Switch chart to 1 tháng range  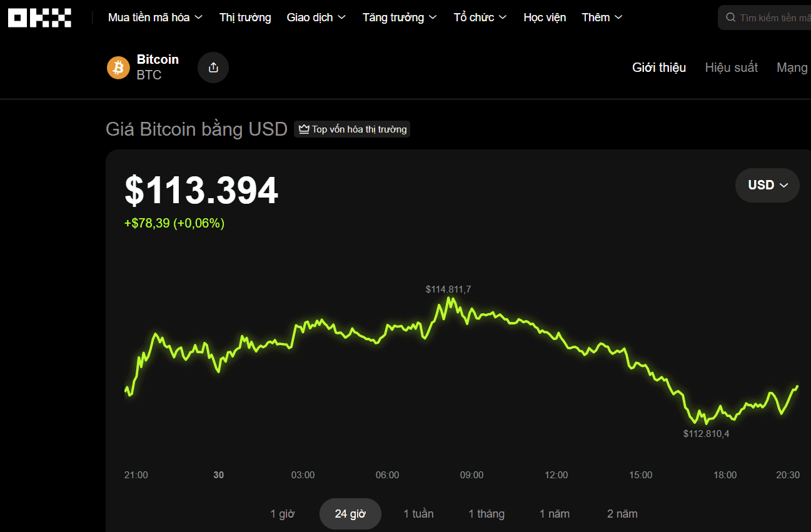pos(486,514)
